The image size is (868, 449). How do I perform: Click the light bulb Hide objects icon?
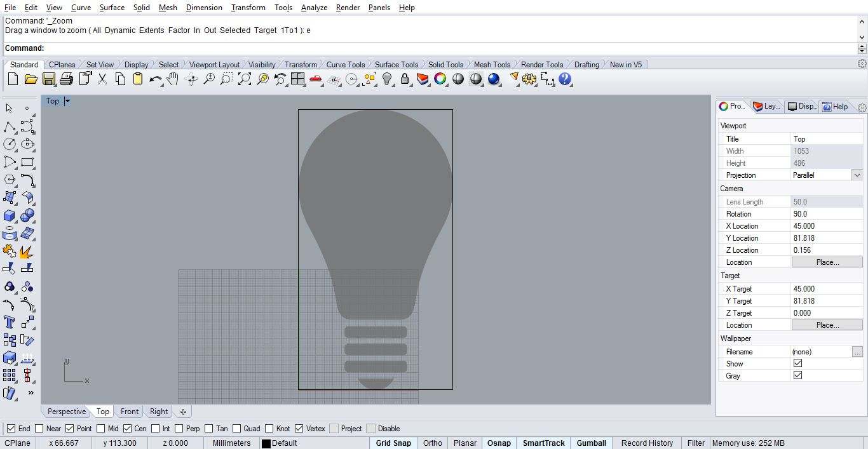(x=387, y=79)
